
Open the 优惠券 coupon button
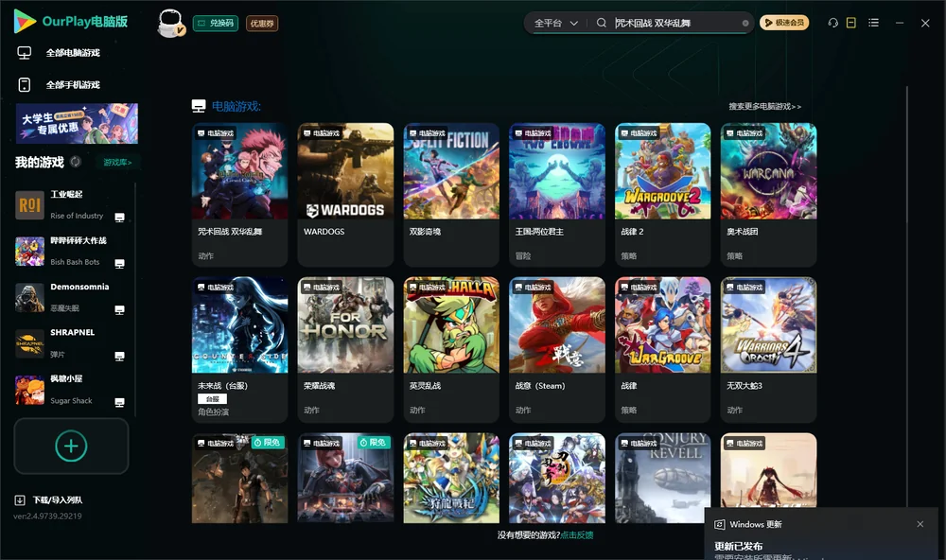pos(262,23)
